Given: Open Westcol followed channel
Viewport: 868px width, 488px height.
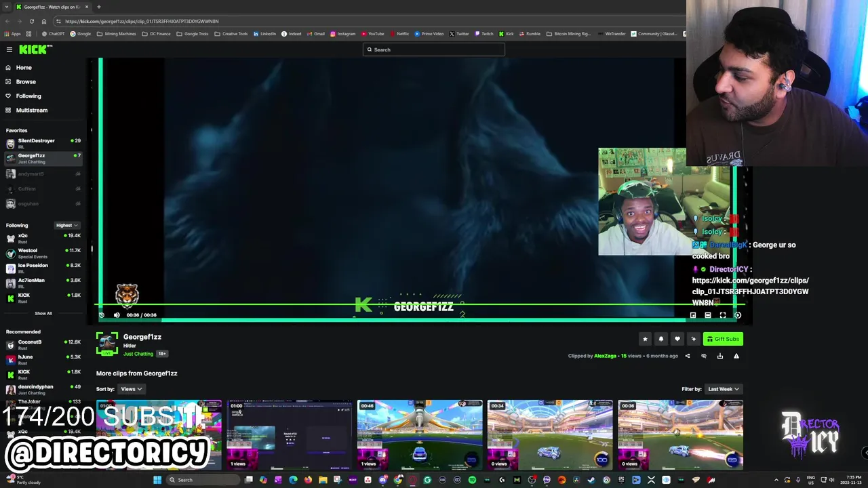Looking at the screenshot, I should coord(43,253).
